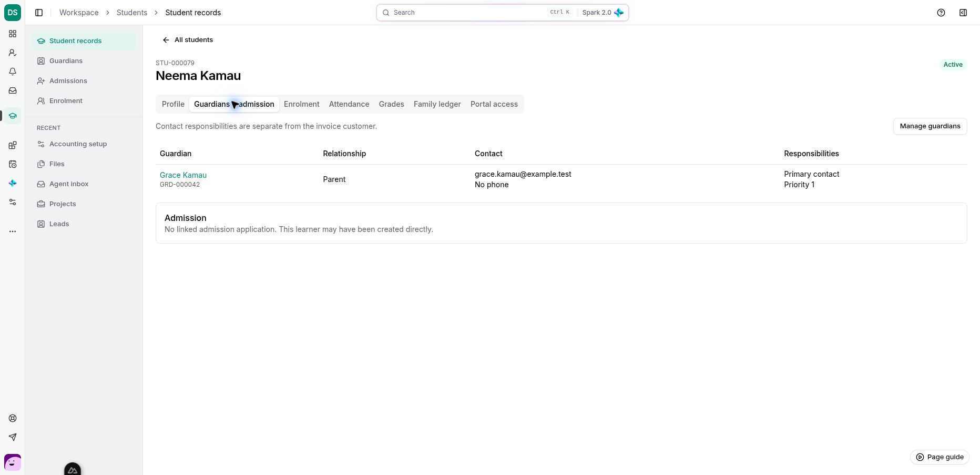Viewport: 980px width, 475px height.
Task: Open the notifications bell icon
Action: (x=13, y=72)
